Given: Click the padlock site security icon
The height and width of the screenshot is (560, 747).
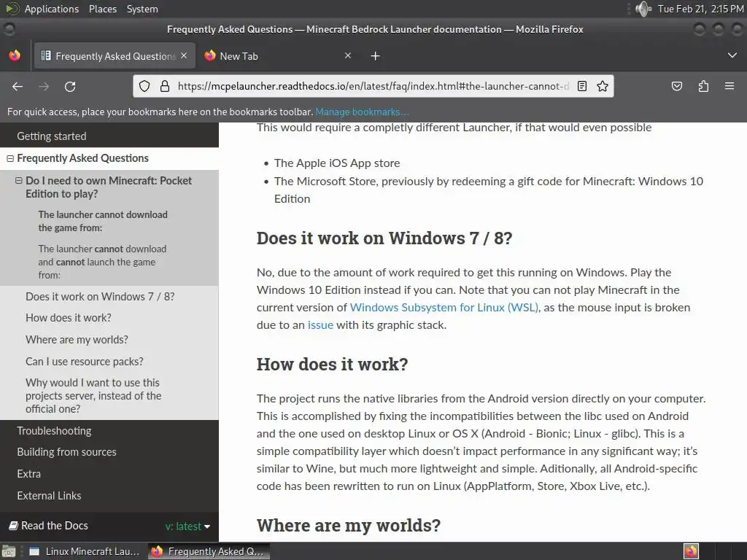Looking at the screenshot, I should click(x=165, y=86).
